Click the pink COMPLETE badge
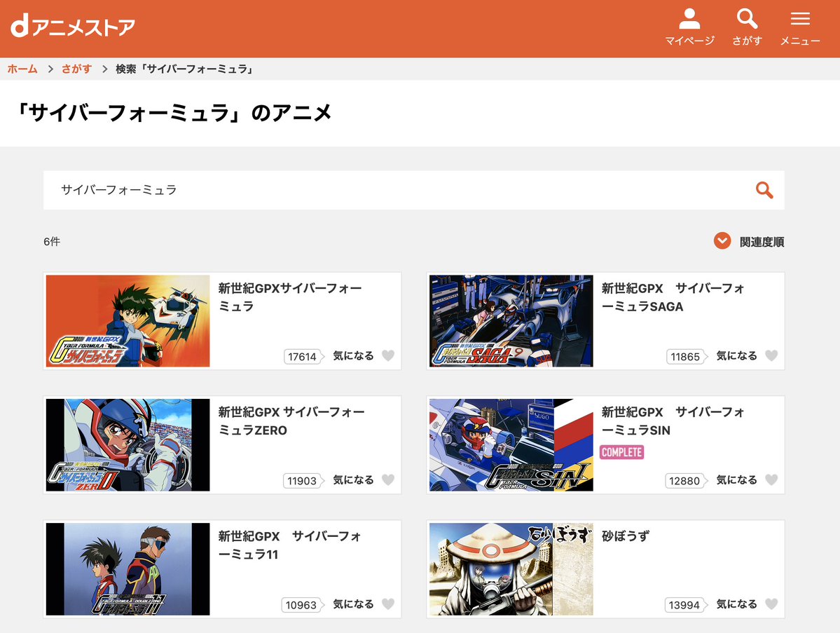 (621, 452)
